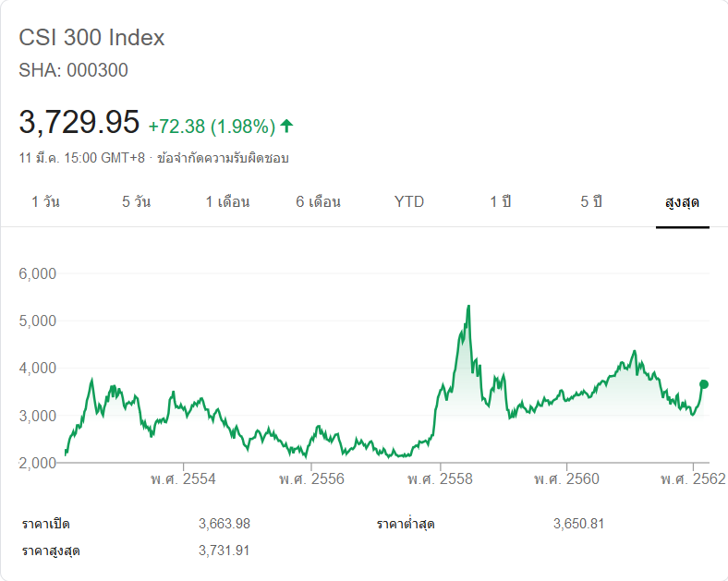Viewport: 728px width, 581px height.
Task: Click the ราคาเปิด value 3,663.98
Action: point(224,524)
